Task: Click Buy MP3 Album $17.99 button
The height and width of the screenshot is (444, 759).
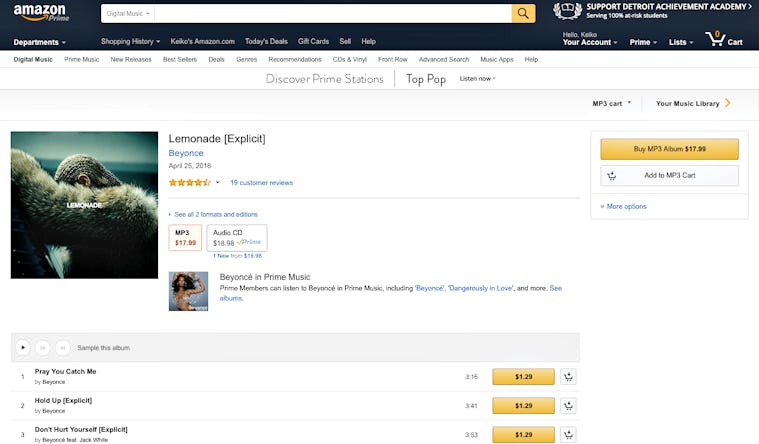Action: tap(669, 149)
